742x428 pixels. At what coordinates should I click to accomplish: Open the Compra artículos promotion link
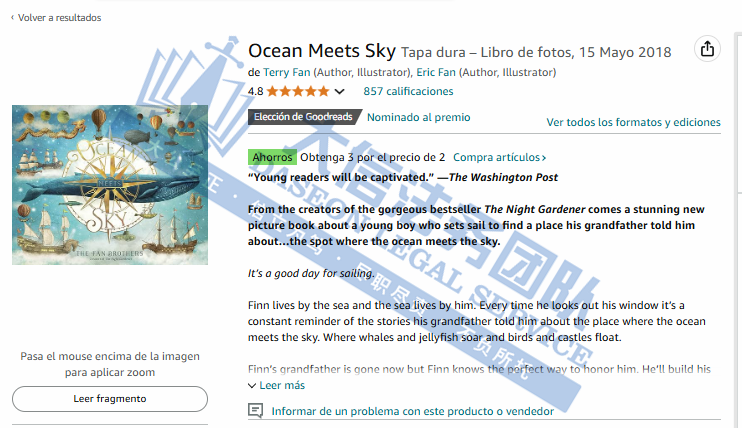(x=499, y=157)
